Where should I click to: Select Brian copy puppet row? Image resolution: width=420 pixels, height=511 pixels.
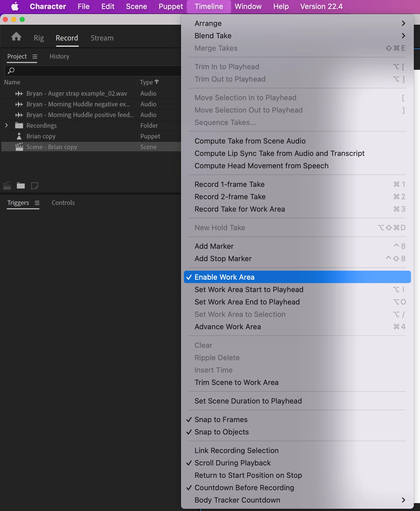point(91,136)
